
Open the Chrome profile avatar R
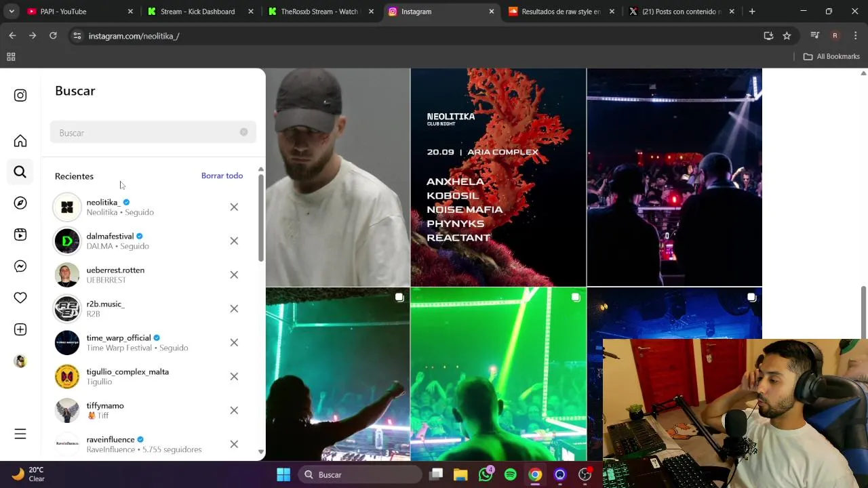835,36
